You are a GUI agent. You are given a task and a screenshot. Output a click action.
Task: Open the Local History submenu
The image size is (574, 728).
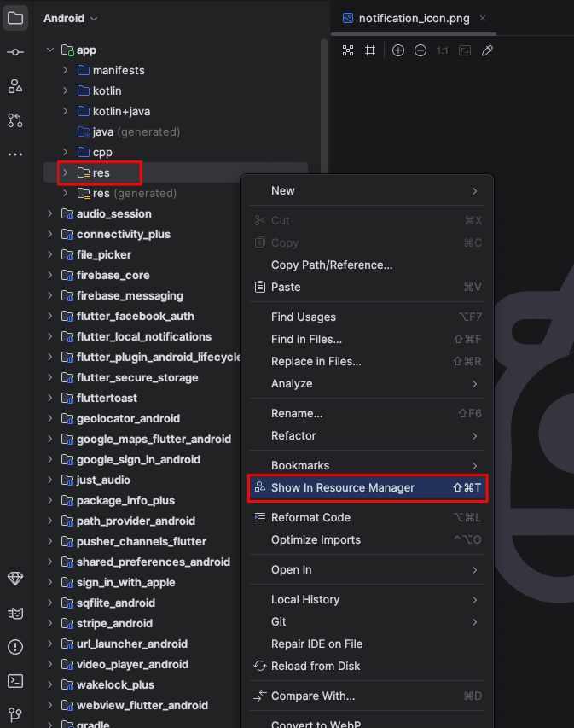tap(367, 599)
